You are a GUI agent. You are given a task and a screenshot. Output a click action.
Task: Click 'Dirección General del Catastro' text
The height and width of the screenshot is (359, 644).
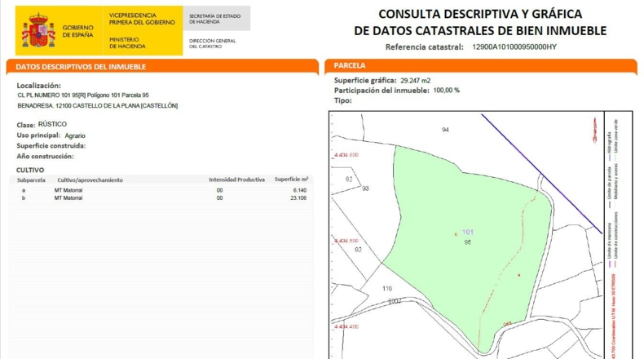click(212, 43)
